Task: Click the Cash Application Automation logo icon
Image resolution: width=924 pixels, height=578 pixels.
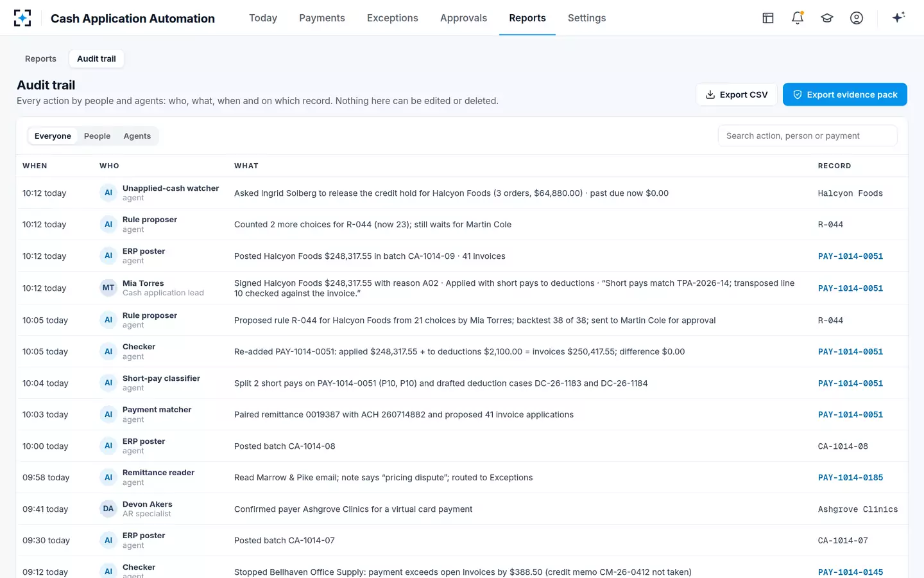Action: pos(22,18)
